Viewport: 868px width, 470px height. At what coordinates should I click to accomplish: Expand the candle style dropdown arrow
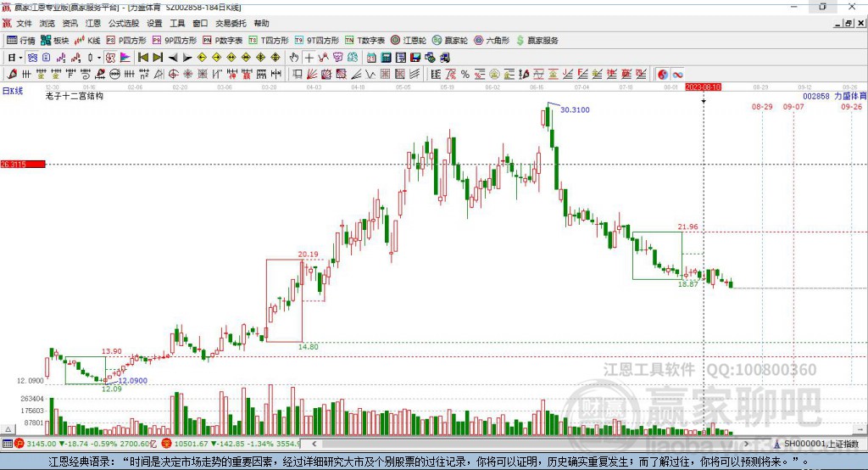coord(99,58)
